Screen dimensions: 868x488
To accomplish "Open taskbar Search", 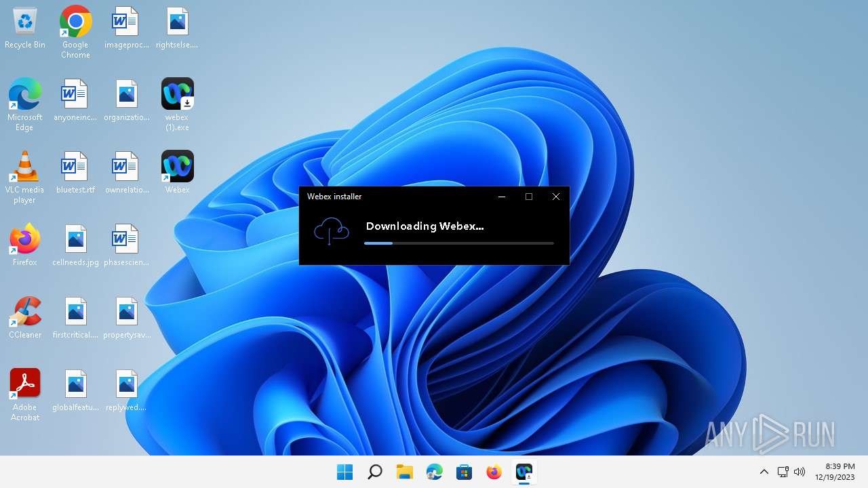I will pos(374,472).
